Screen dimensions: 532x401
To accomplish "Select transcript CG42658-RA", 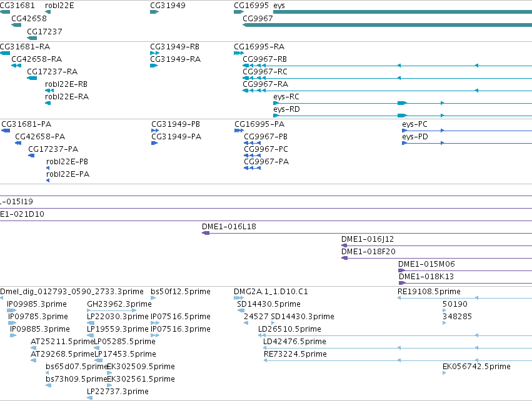I will pos(37,59).
